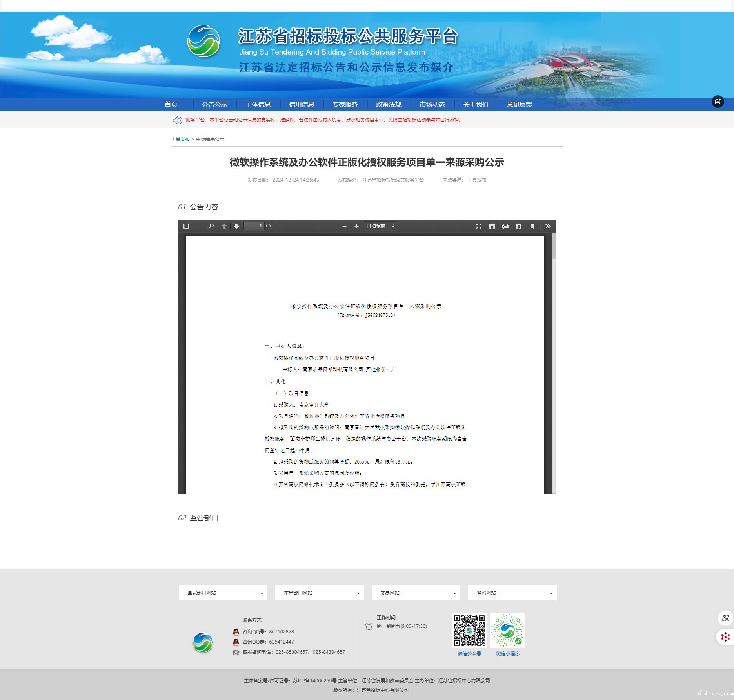Click the PDF page number input field
734x700 pixels.
[x=254, y=226]
